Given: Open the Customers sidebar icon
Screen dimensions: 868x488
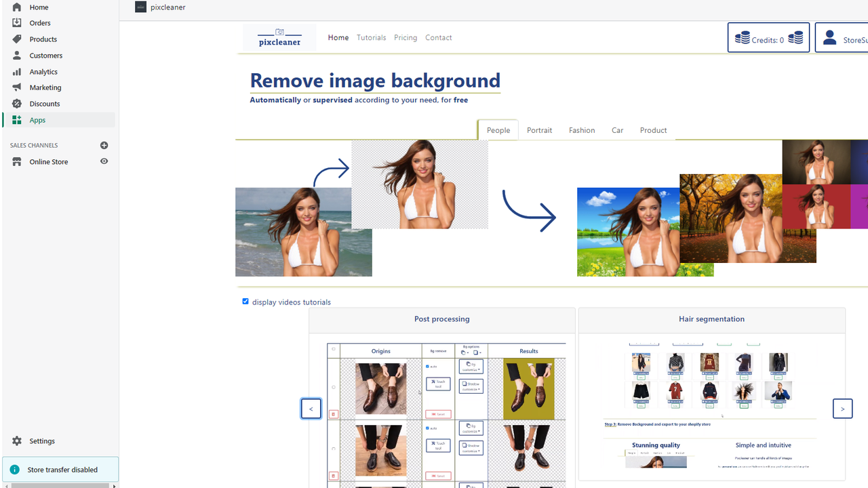Looking at the screenshot, I should (16, 55).
